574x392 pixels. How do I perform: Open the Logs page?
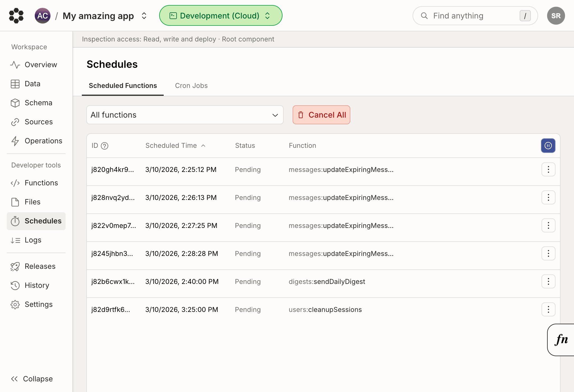[x=36, y=240]
